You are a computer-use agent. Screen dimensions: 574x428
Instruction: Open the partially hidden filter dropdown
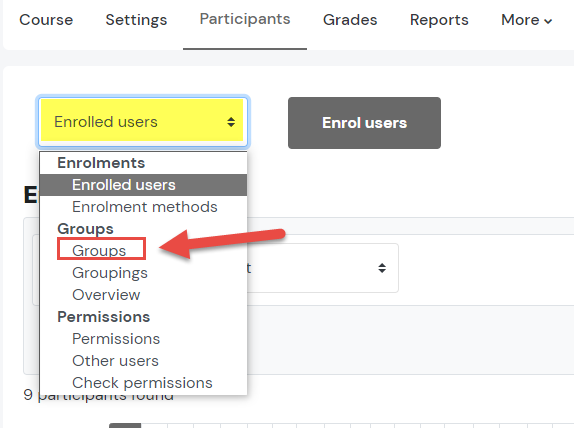coord(323,268)
